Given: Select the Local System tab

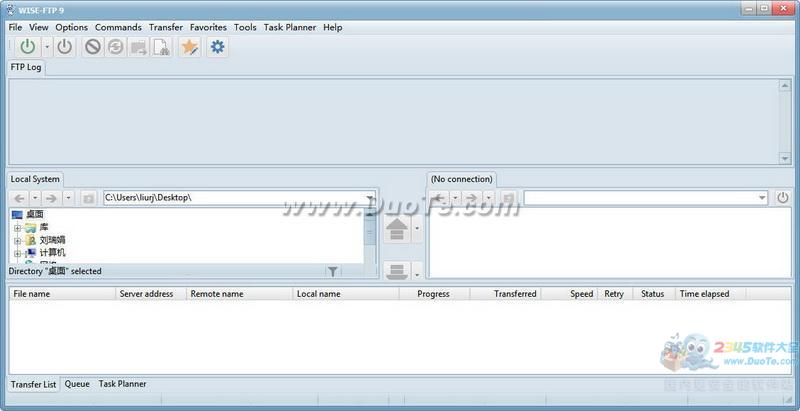Looking at the screenshot, I should pyautogui.click(x=35, y=179).
